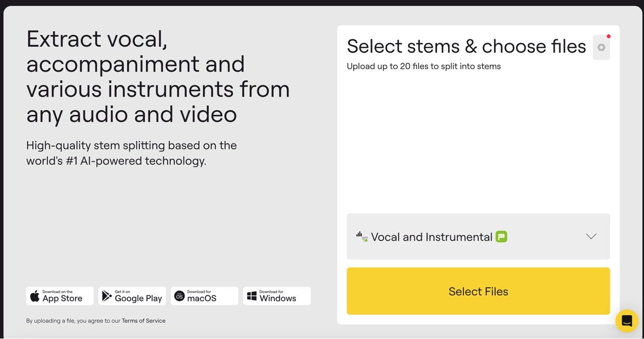This screenshot has height=339, width=644.
Task: Click the stem waveform icon beside Vocal
Action: pos(361,237)
